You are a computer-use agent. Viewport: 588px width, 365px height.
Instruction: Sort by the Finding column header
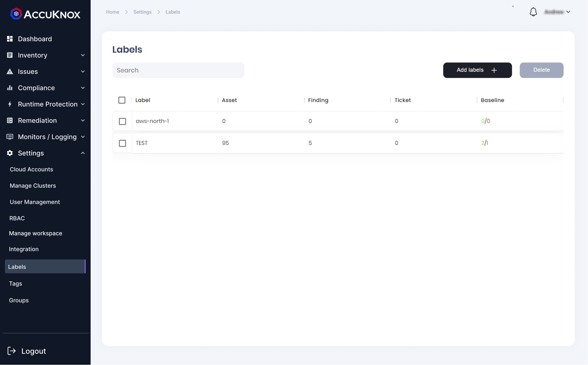[x=318, y=100]
